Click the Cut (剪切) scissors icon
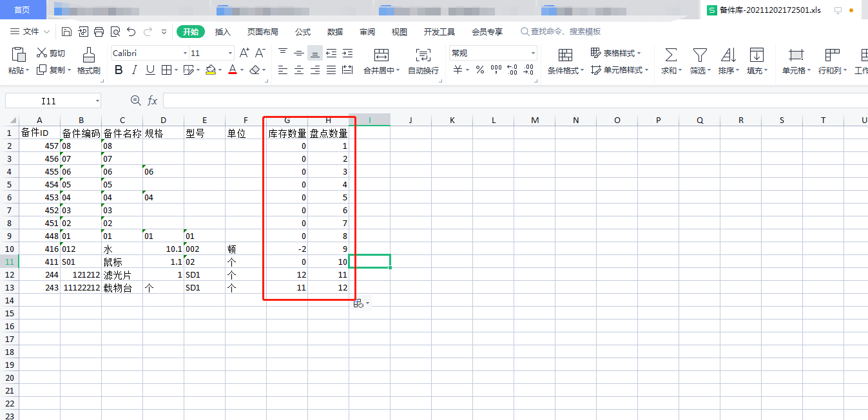The height and width of the screenshot is (420, 868). coord(43,53)
